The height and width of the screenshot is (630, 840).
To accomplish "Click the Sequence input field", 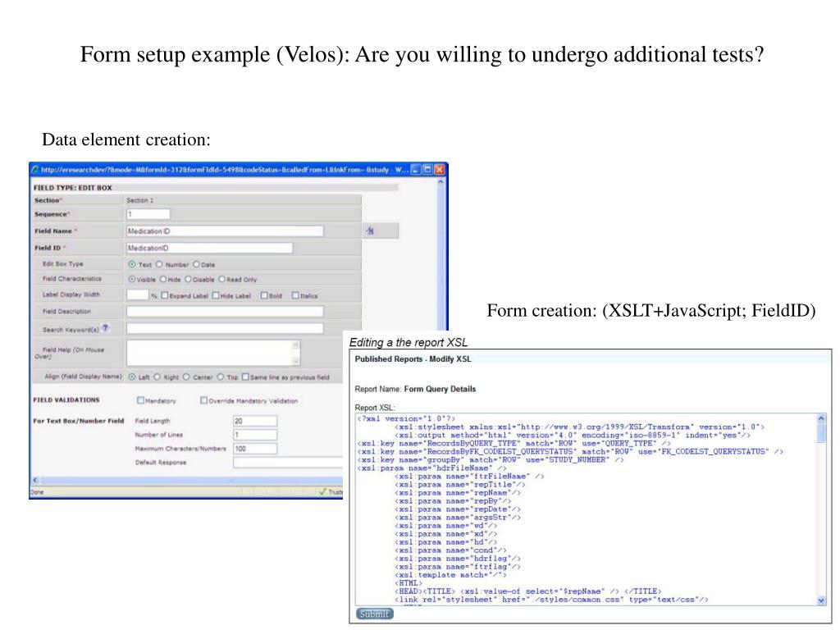I will (x=148, y=214).
